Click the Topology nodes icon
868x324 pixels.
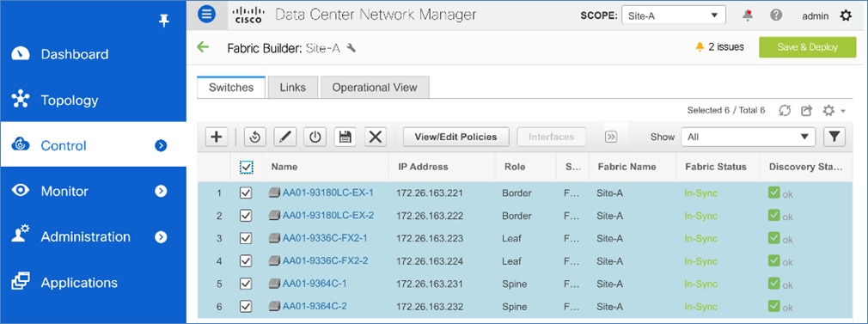click(21, 100)
